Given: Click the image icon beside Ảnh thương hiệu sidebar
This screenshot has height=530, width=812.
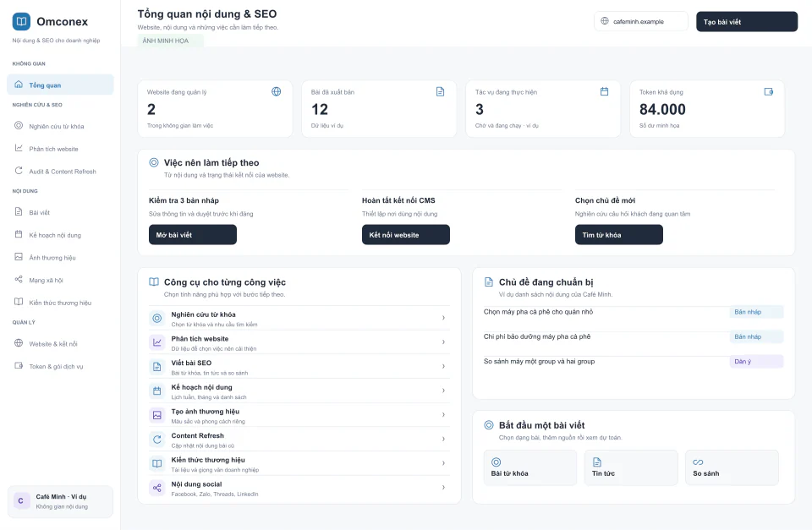Looking at the screenshot, I should [19, 257].
